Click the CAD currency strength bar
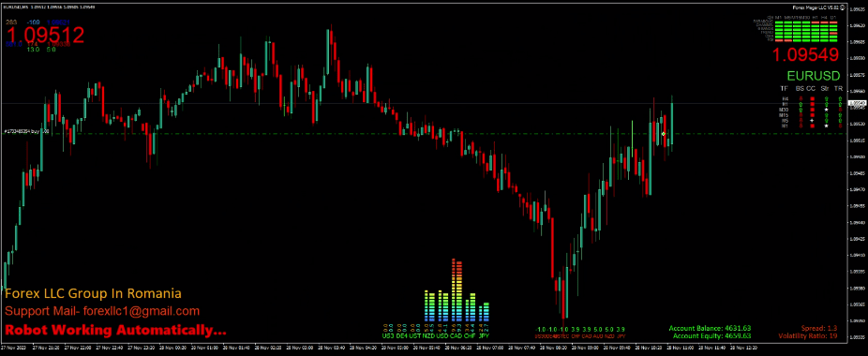868x356 pixels. [456, 290]
